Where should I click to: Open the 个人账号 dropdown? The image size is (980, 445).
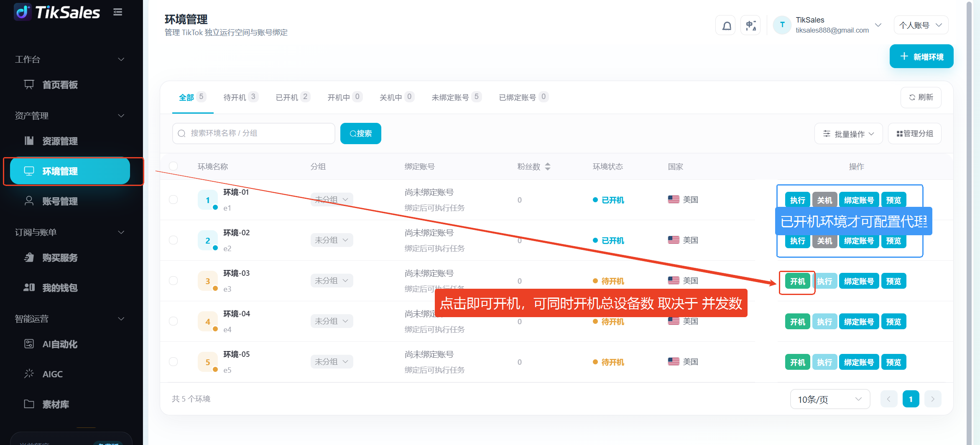point(921,25)
